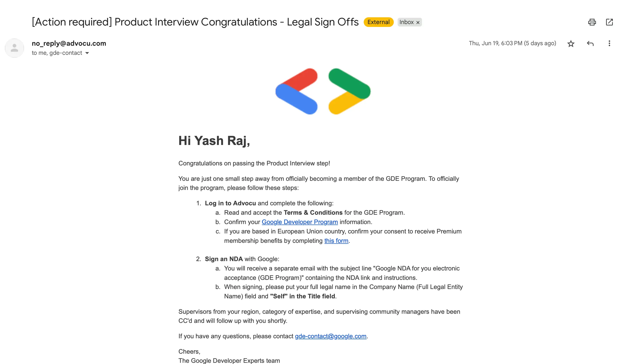Click the "Hi Yash Raj," greeting heading

214,141
